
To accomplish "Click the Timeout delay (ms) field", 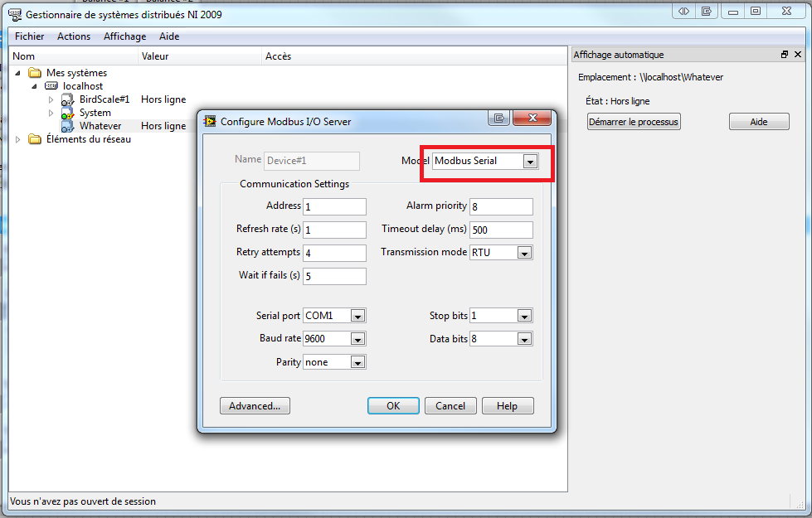I will [501, 230].
